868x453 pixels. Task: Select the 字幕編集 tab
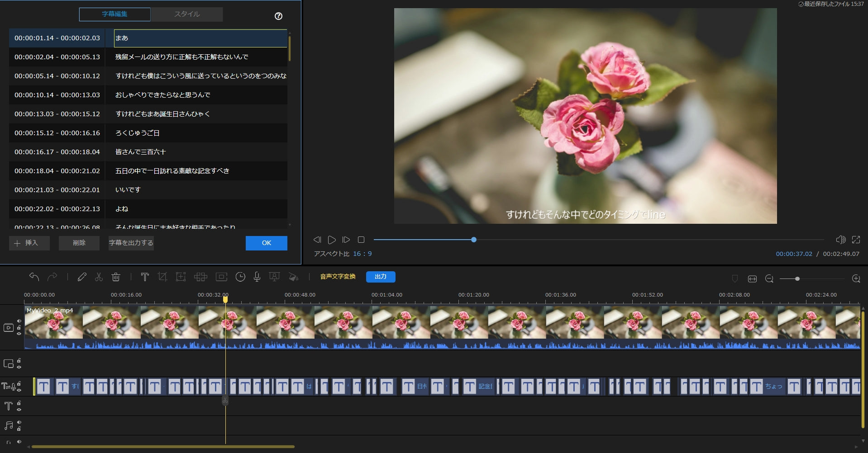114,14
